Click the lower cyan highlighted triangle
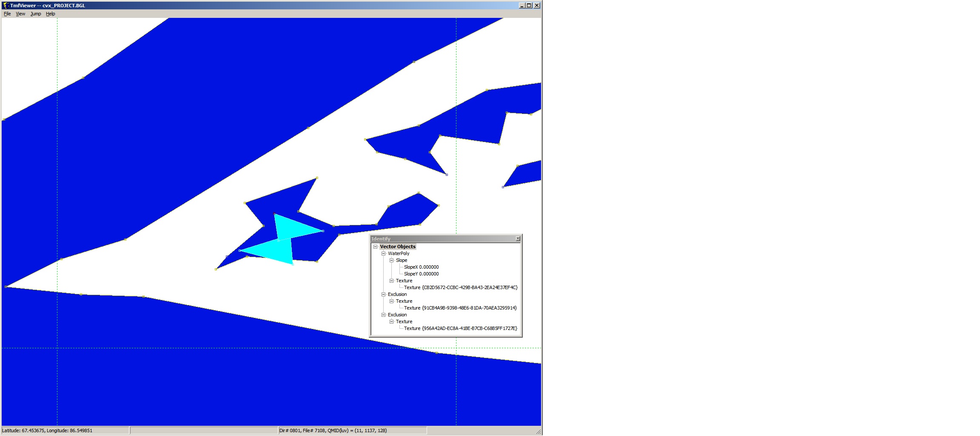This screenshot has height=436, width=980. pos(276,252)
